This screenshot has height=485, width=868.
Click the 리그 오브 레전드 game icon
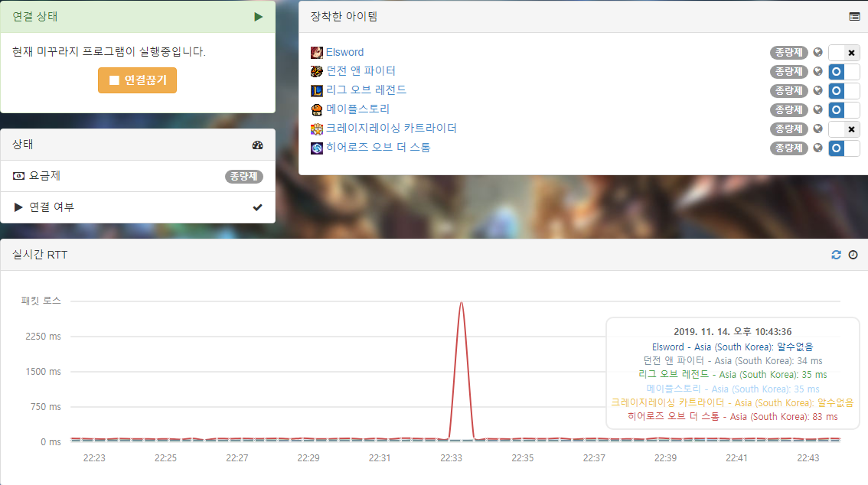317,91
